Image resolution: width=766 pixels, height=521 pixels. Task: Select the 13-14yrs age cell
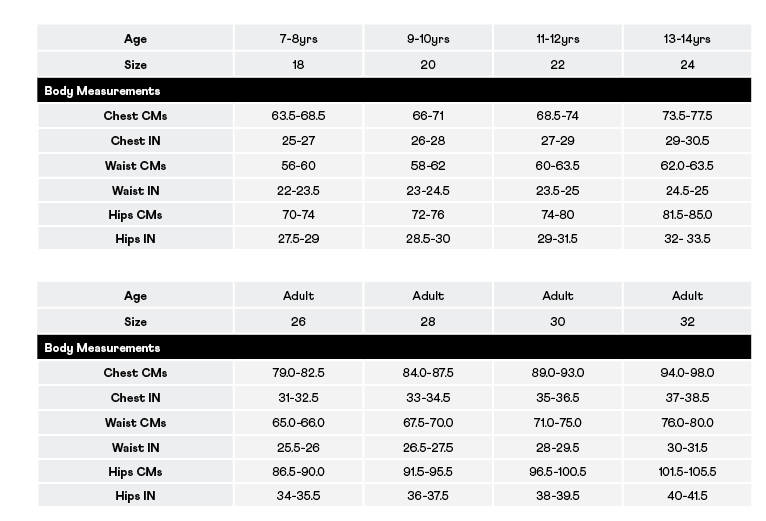(687, 39)
